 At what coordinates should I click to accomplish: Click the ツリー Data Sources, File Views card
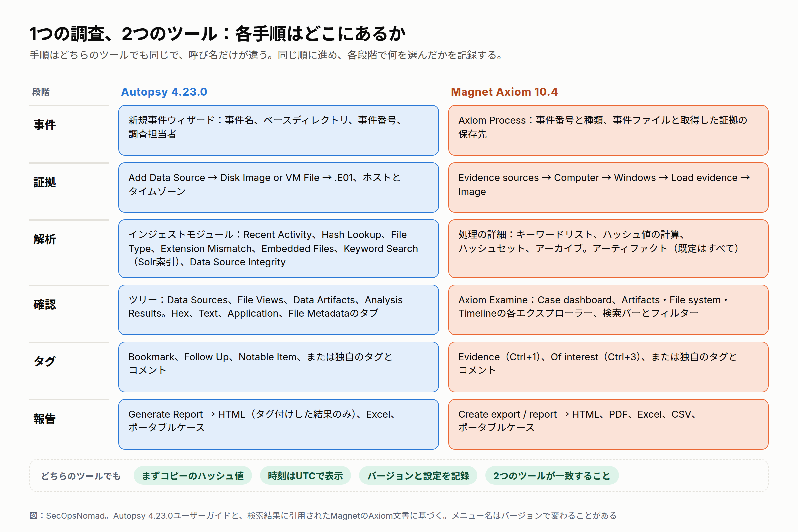[x=278, y=310]
